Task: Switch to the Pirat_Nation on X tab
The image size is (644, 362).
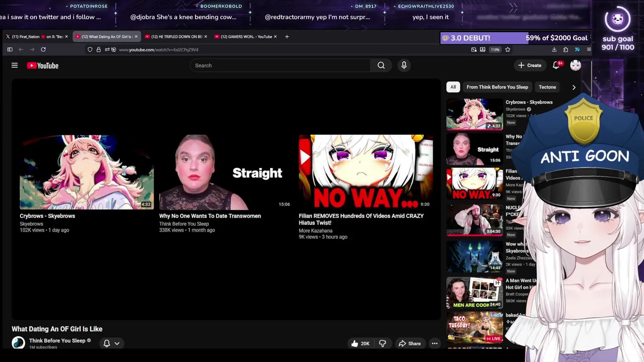Action: click(36, 37)
